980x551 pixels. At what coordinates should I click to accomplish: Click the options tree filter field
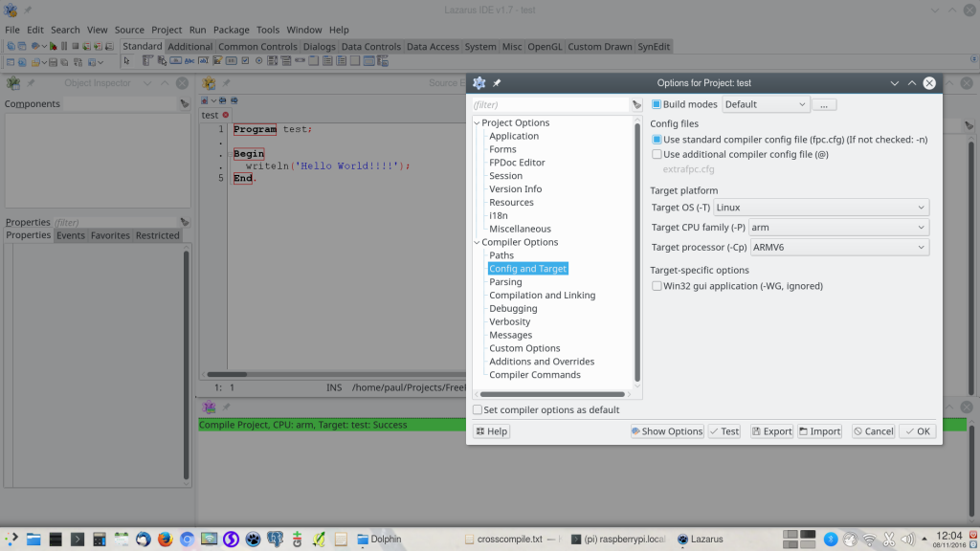(x=550, y=105)
